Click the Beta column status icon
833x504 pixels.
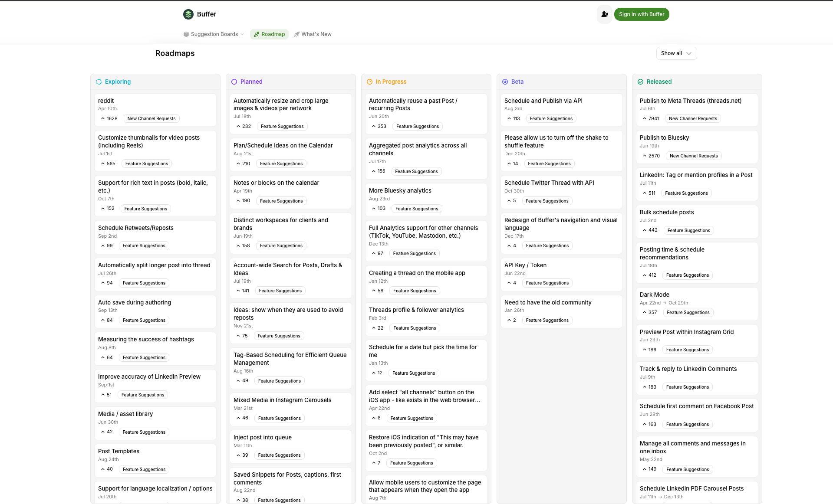click(505, 82)
